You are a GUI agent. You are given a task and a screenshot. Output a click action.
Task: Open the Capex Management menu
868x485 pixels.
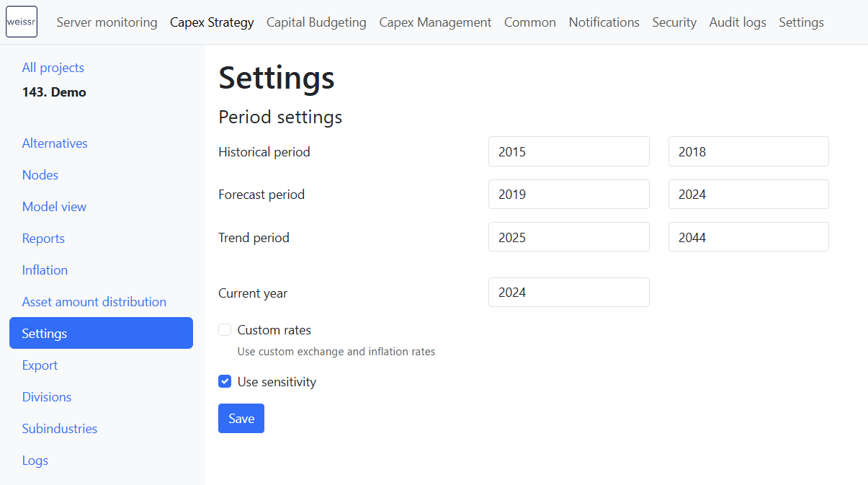[x=435, y=22]
